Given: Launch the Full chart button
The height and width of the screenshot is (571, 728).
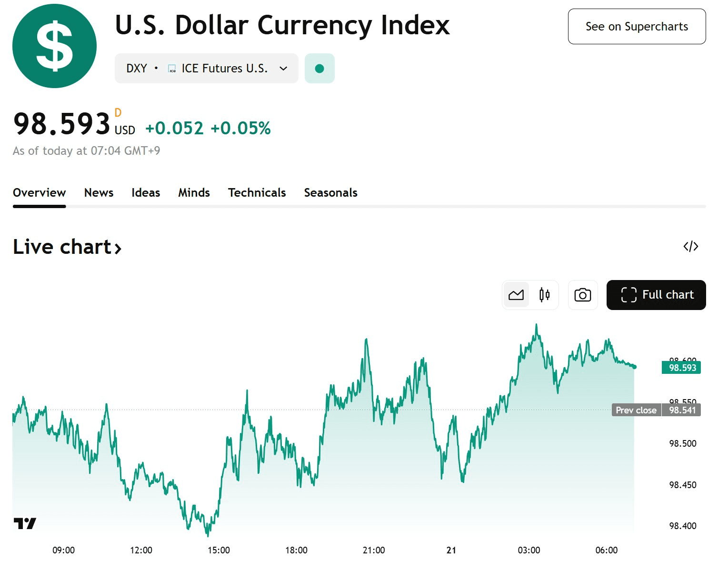Looking at the screenshot, I should pyautogui.click(x=656, y=295).
